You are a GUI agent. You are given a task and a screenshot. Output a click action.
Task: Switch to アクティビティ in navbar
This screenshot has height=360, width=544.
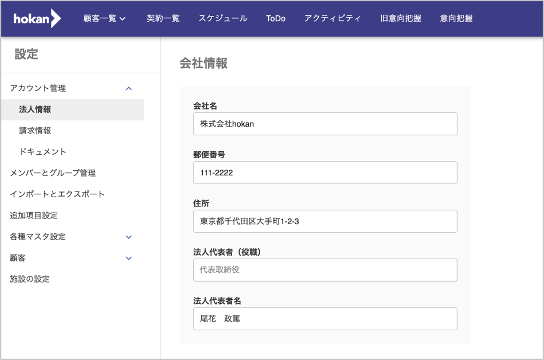(x=332, y=18)
